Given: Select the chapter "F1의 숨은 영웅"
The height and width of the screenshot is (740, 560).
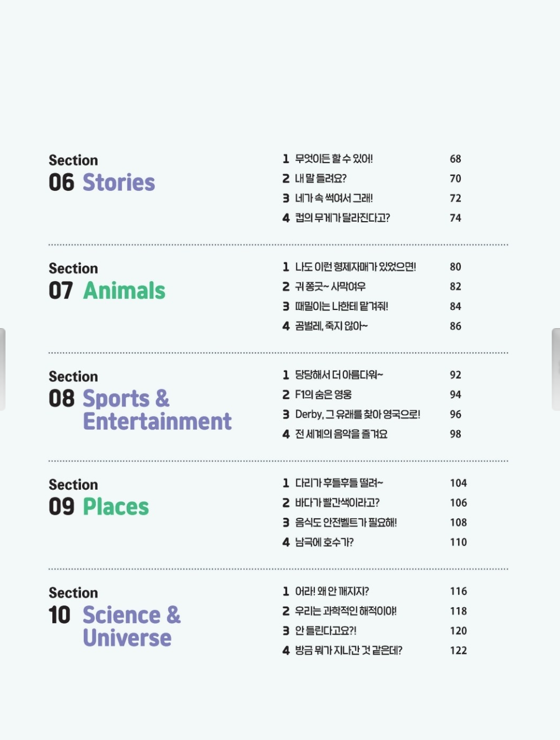Looking at the screenshot, I should pos(324,395).
